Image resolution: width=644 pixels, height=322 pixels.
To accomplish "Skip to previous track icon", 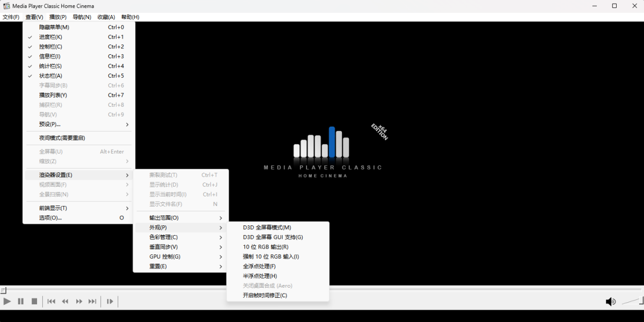I will [52, 302].
